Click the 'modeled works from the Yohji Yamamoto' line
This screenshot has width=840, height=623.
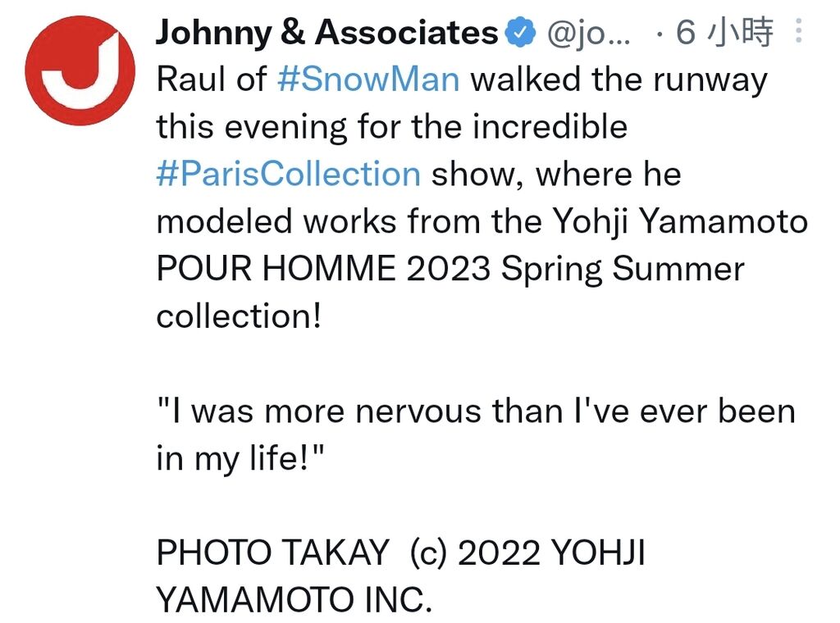click(x=482, y=221)
